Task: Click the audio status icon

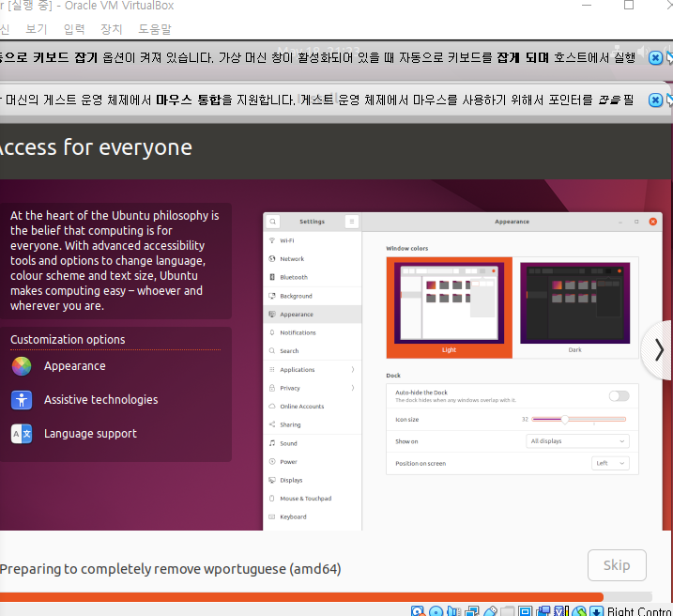Action: (453, 611)
